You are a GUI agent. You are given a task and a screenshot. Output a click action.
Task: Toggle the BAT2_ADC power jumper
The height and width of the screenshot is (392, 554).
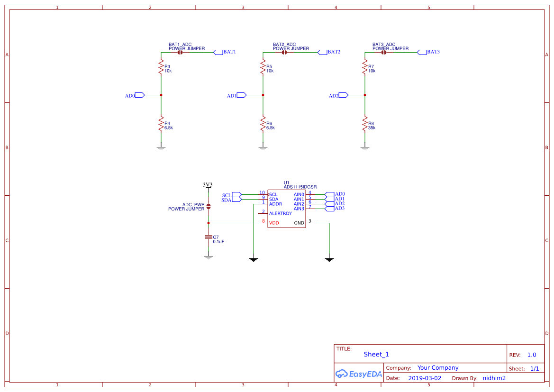click(284, 52)
